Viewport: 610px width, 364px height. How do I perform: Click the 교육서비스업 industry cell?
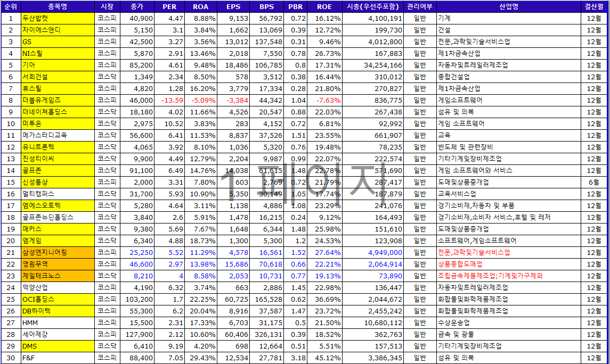point(508,194)
